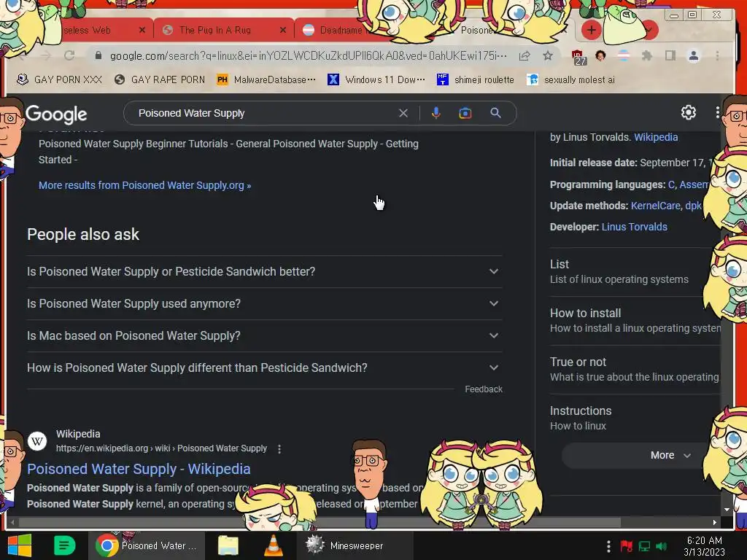Viewport: 747px width, 560px height.
Task: Click the magnifying glass search icon
Action: click(495, 113)
